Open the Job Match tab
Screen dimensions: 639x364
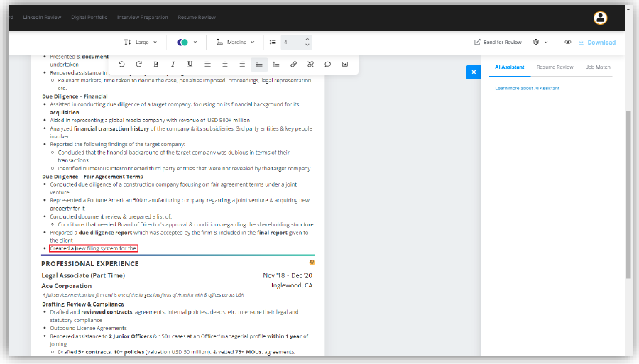tap(598, 67)
